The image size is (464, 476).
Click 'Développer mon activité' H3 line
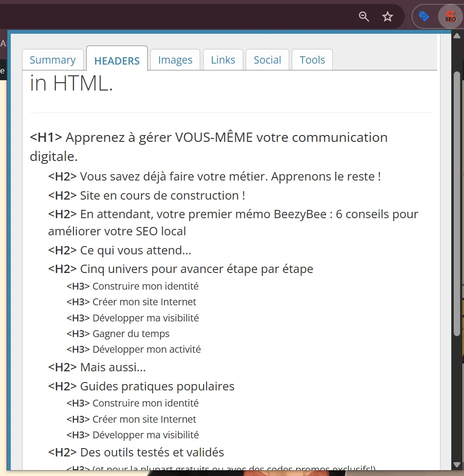tap(134, 349)
